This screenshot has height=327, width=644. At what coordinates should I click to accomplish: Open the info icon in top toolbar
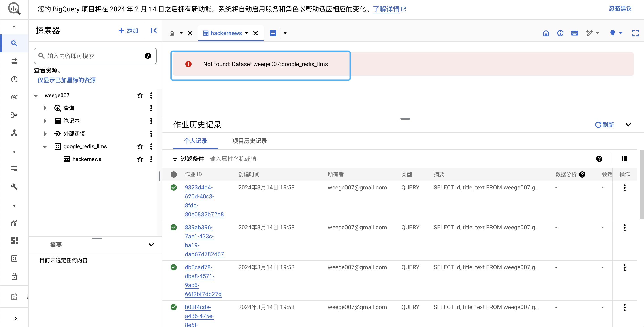pos(560,33)
